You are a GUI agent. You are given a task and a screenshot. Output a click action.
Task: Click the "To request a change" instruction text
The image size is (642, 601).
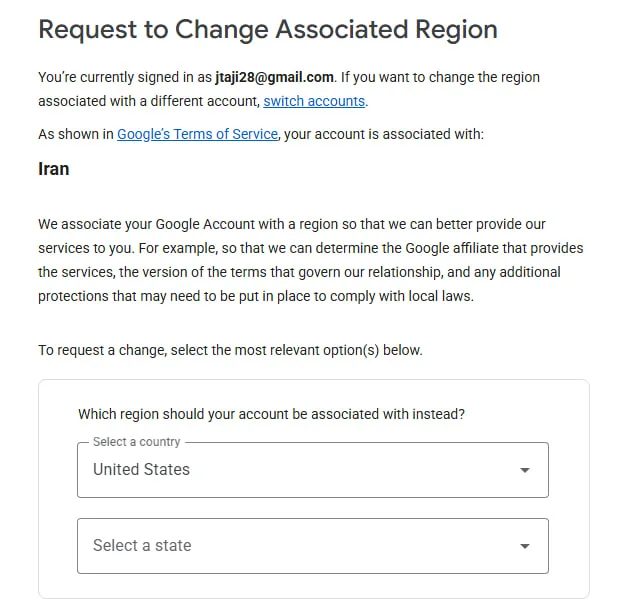(x=230, y=350)
